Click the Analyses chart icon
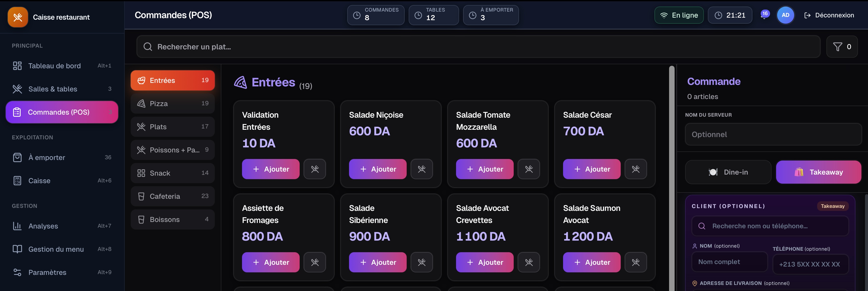Screen dimensions: 868x291 pos(17,226)
